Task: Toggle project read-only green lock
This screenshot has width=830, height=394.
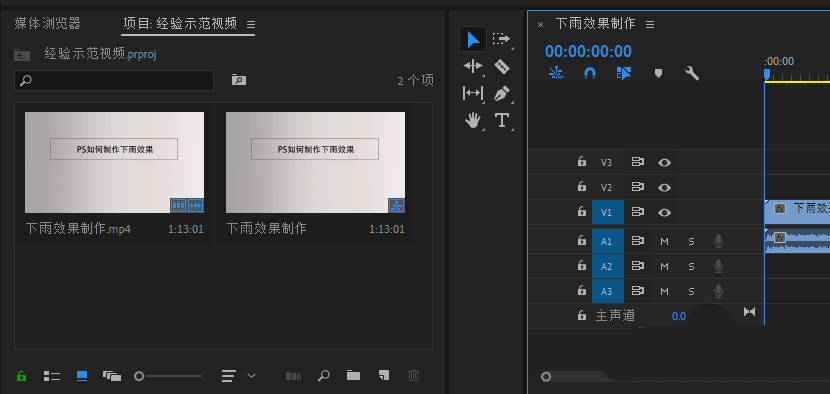Action: tap(21, 376)
